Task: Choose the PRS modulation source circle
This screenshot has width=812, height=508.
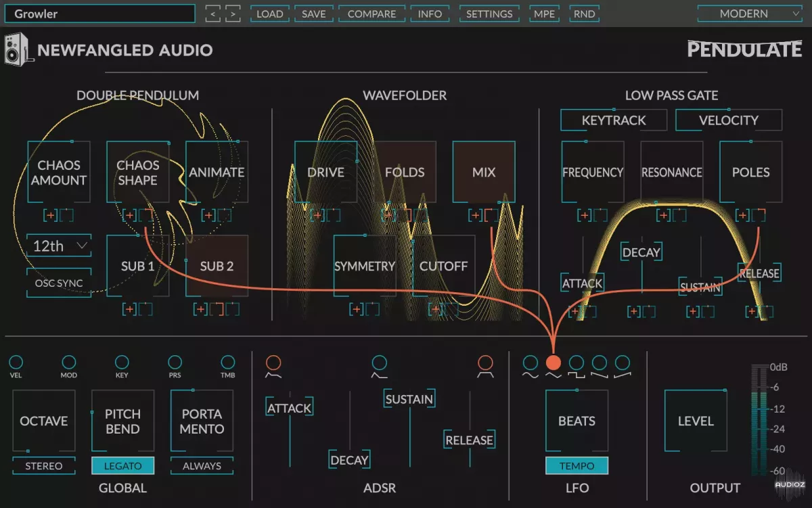Action: 175,363
